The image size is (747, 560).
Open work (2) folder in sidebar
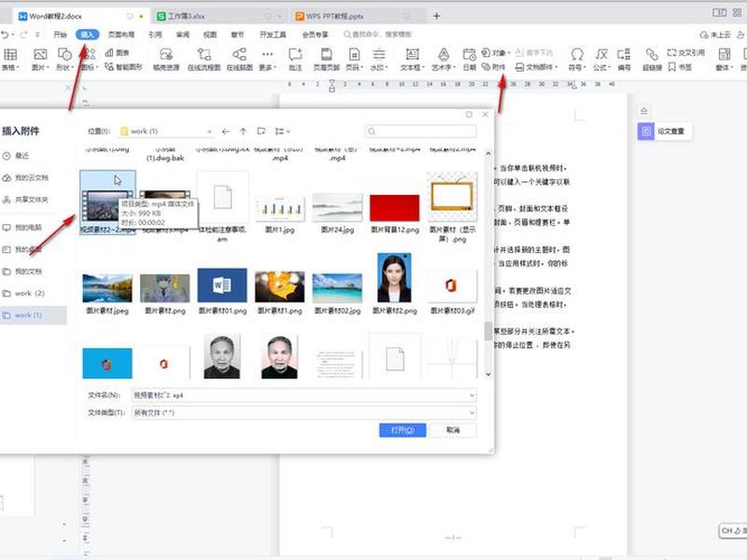tap(24, 293)
